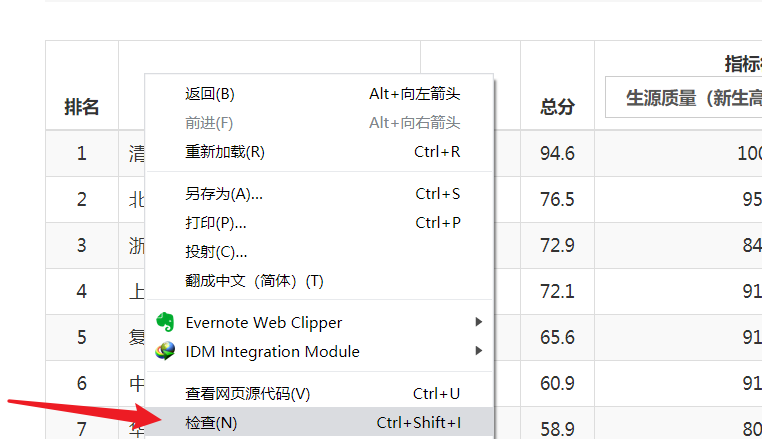
Task: Choose 打印(P)... from context menu
Action: pos(319,223)
